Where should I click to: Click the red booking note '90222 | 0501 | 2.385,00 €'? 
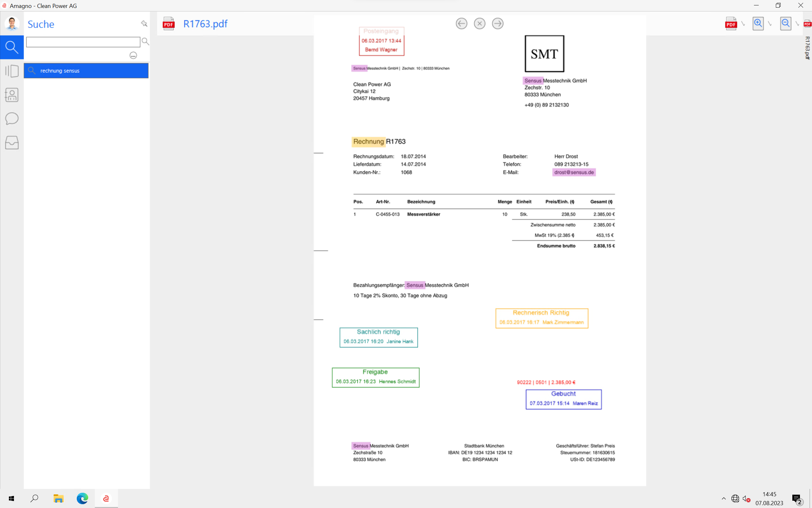546,382
